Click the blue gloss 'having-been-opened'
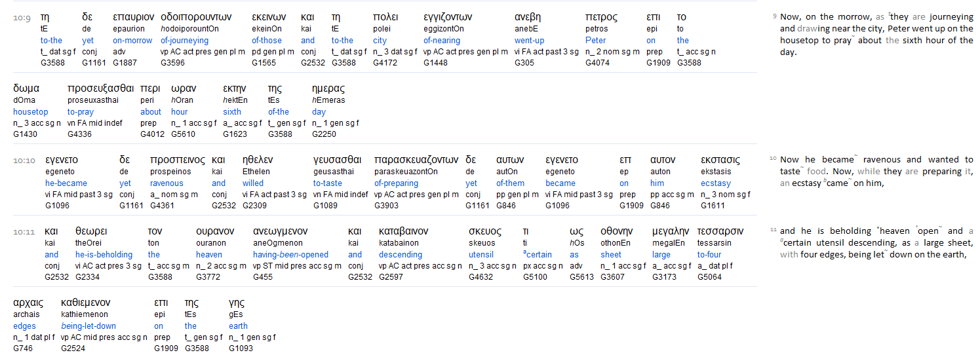 pyautogui.click(x=290, y=255)
